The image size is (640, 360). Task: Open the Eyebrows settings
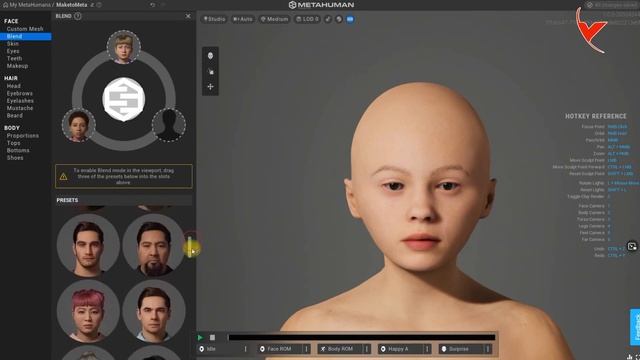[20, 93]
